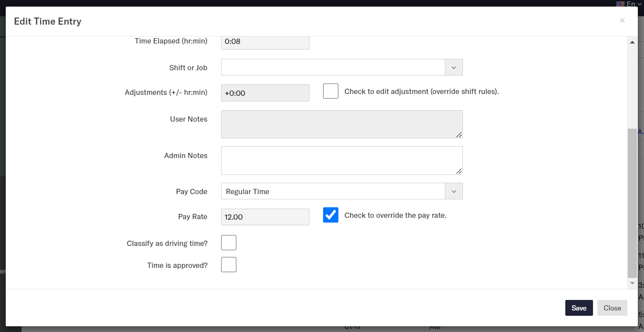Expand the Pay Code dropdown arrow

(454, 191)
